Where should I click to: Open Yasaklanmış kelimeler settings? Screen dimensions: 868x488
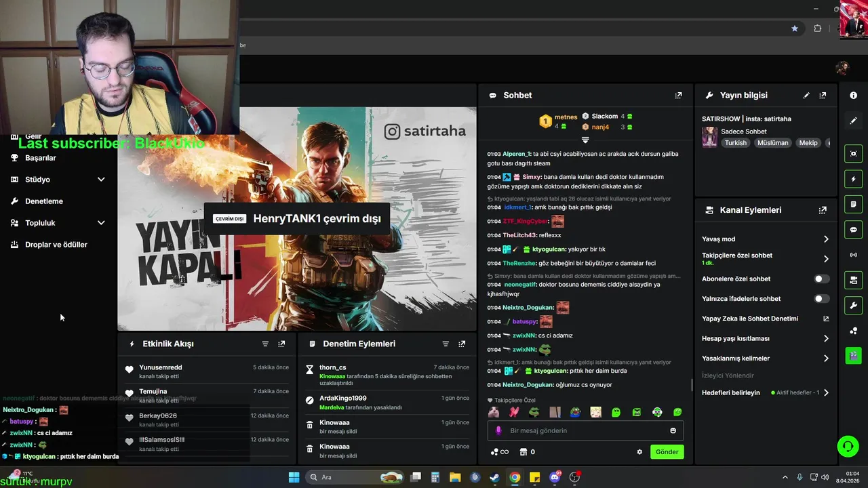pyautogui.click(x=766, y=359)
